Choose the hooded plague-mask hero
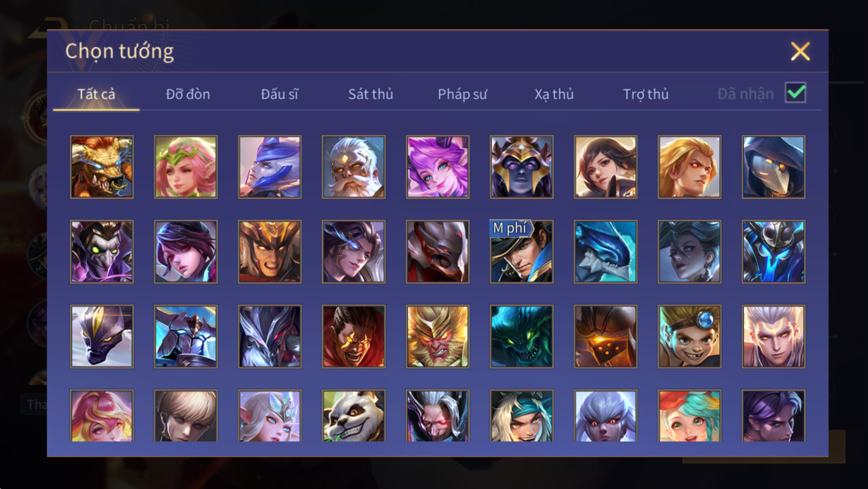This screenshot has height=489, width=868. pyautogui.click(x=774, y=167)
